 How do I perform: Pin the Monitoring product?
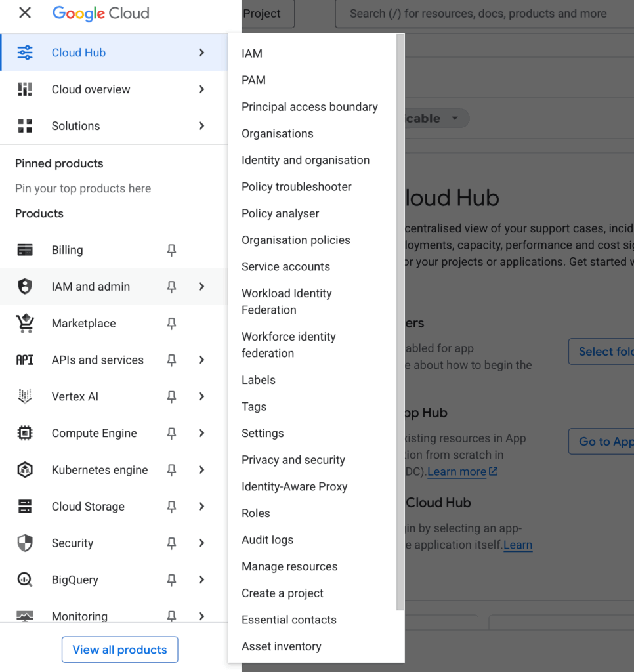(171, 616)
